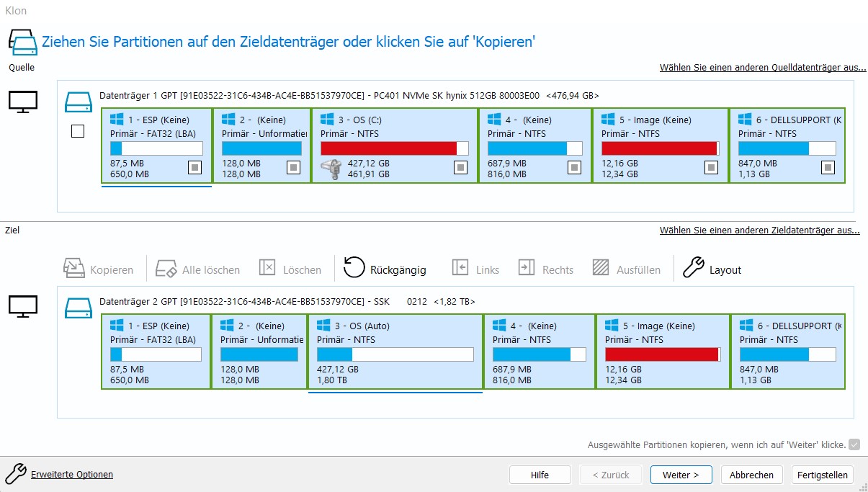The image size is (868, 492).
Task: Click the 'Quelle' label
Action: [x=22, y=68]
